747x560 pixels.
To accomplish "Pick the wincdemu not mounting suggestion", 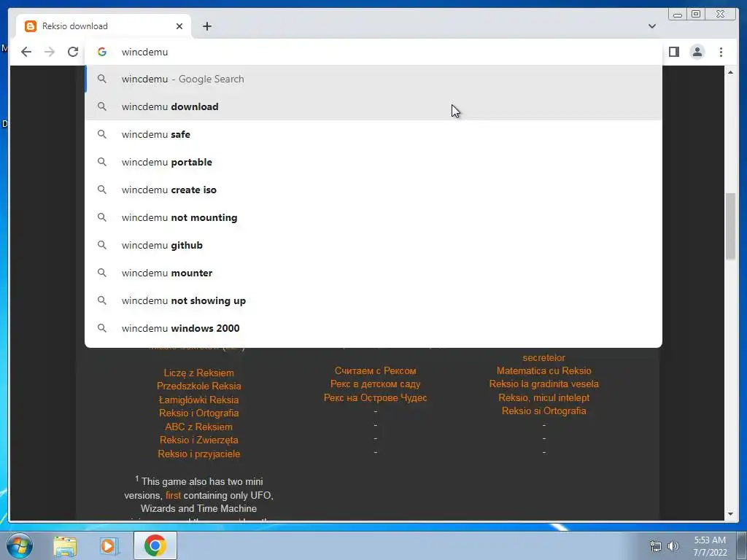I will (x=373, y=217).
